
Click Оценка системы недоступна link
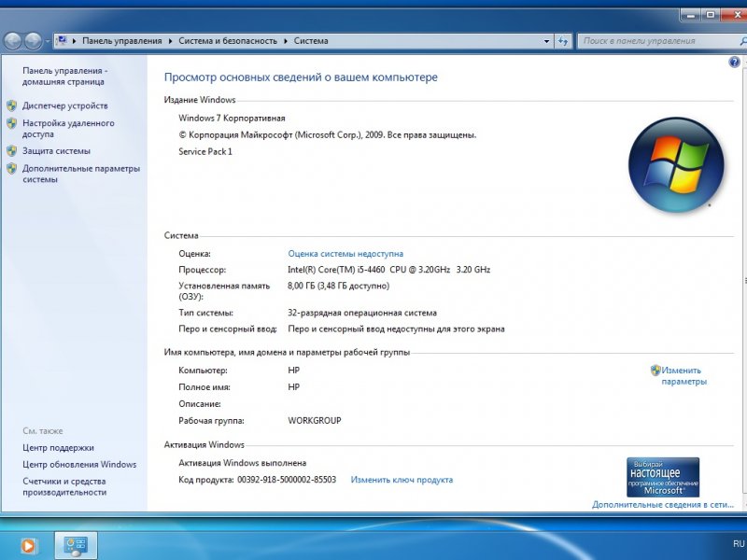coord(345,254)
